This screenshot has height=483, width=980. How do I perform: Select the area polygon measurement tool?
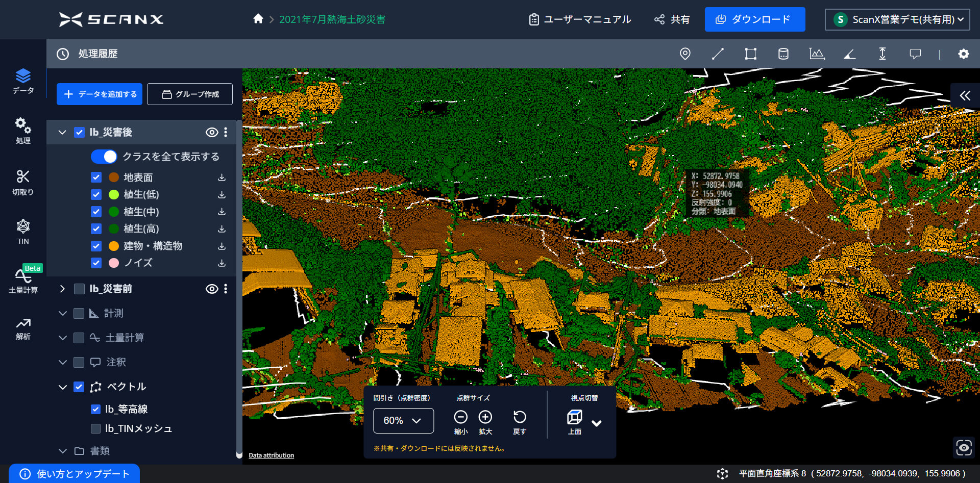[x=750, y=54]
